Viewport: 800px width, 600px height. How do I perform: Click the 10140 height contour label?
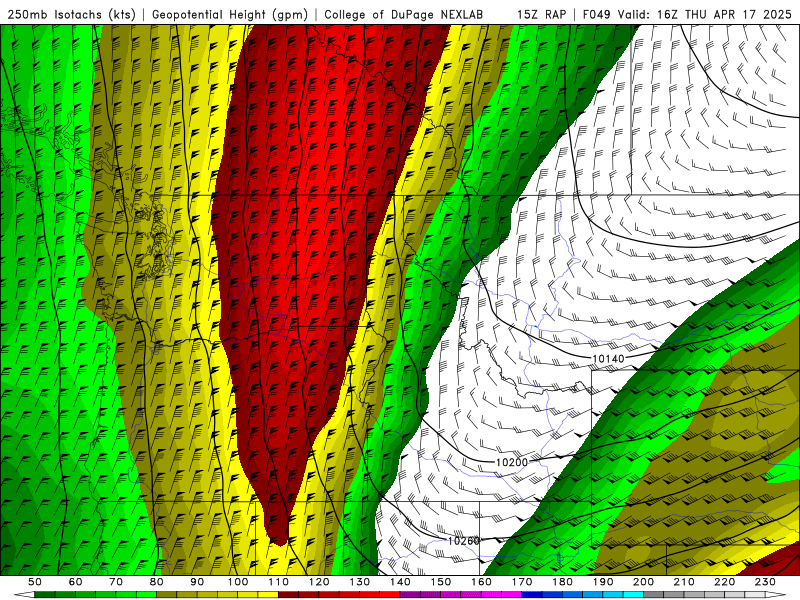click(x=608, y=359)
